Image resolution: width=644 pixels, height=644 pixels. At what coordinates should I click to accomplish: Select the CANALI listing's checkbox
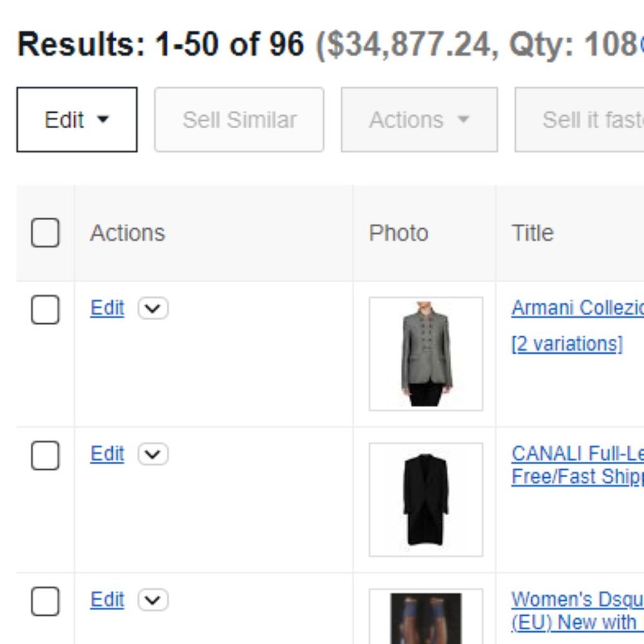(x=44, y=455)
